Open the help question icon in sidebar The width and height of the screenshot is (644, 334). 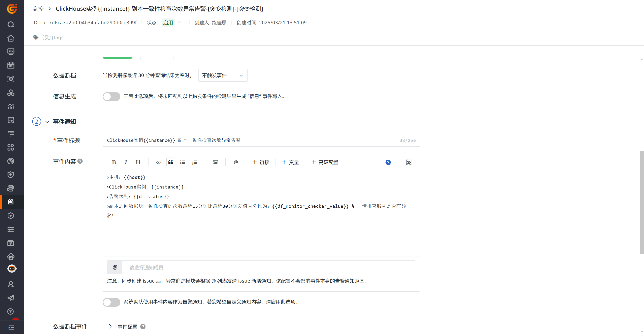click(11, 311)
